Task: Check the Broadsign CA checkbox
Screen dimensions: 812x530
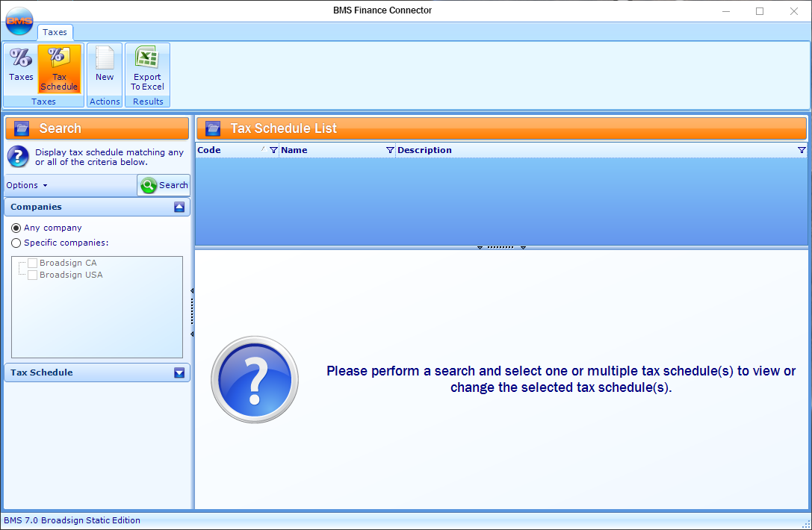Action: pos(32,263)
